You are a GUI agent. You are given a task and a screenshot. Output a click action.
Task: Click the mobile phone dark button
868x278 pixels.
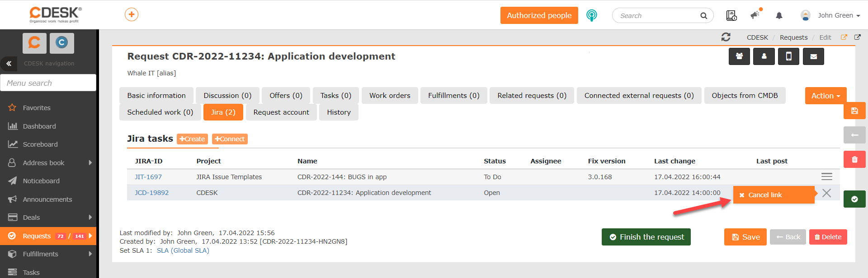pyautogui.click(x=788, y=56)
